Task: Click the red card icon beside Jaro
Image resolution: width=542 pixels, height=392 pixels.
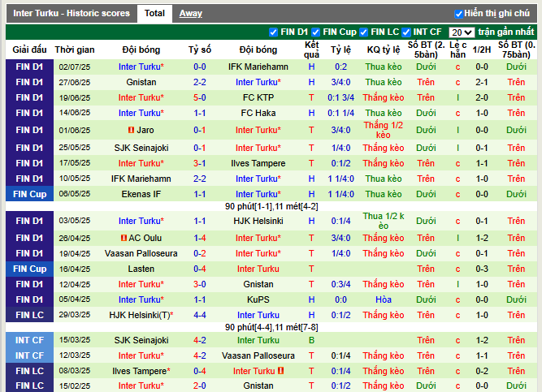Action: (131, 130)
